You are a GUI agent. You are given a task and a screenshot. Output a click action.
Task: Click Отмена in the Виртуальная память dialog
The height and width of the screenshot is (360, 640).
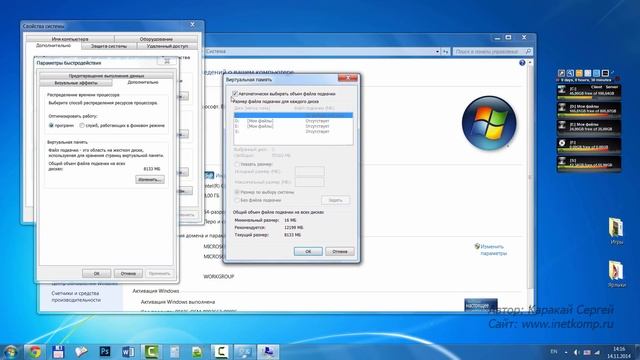(340, 251)
